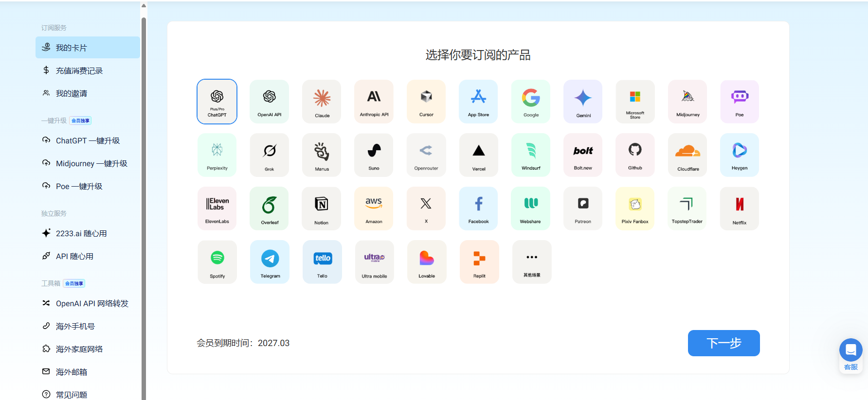Pick the Google product tile
868x400 pixels.
531,102
